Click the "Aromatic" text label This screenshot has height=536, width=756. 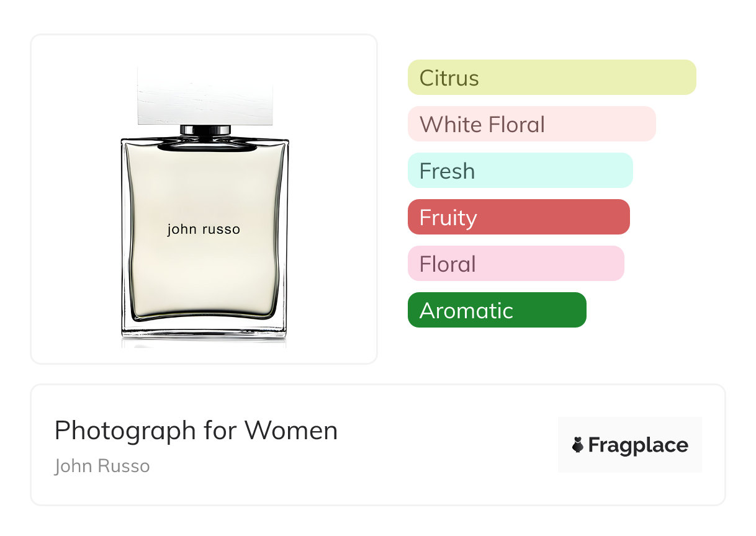[466, 311]
